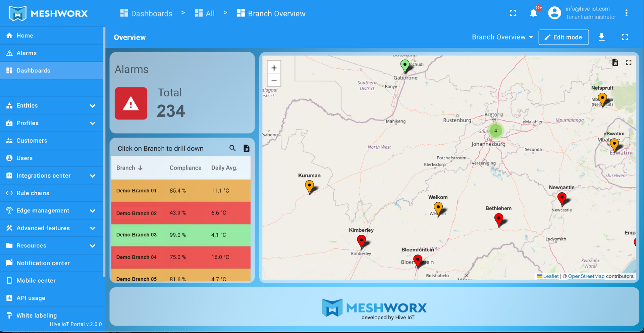Image resolution: width=644 pixels, height=333 pixels.
Task: Click the total alarms count 234
Action: click(x=171, y=111)
